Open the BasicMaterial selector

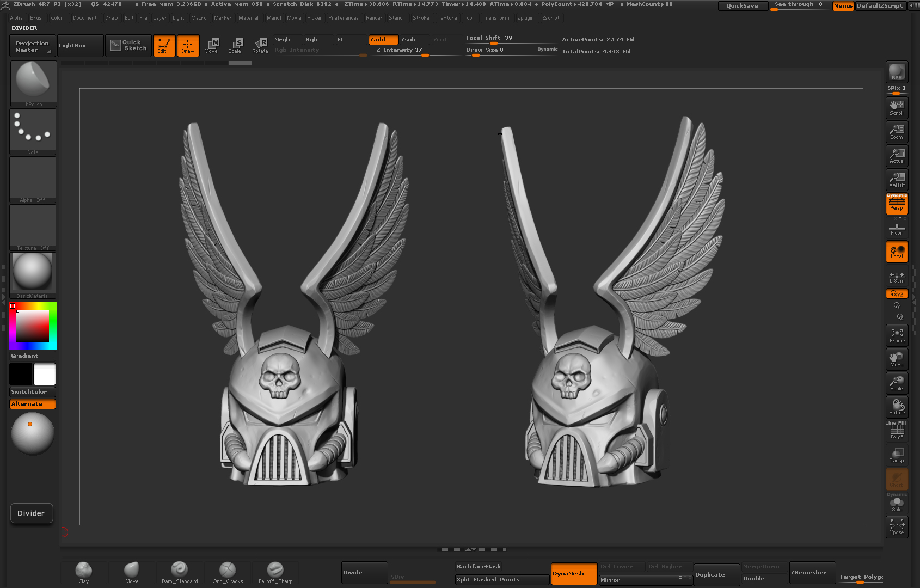33,275
